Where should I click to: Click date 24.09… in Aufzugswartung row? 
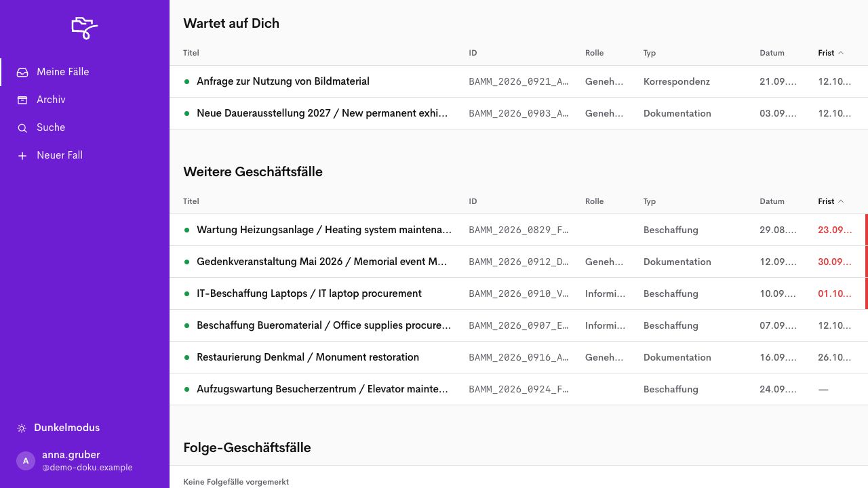pos(778,389)
